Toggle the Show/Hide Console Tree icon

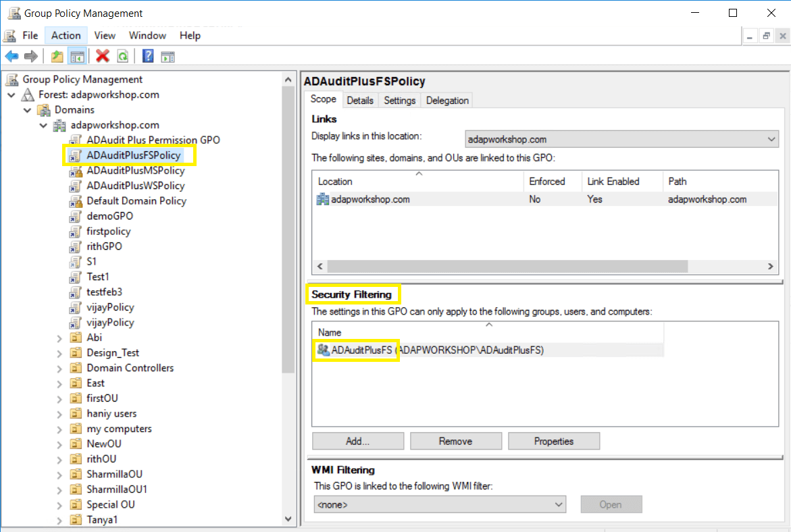78,56
